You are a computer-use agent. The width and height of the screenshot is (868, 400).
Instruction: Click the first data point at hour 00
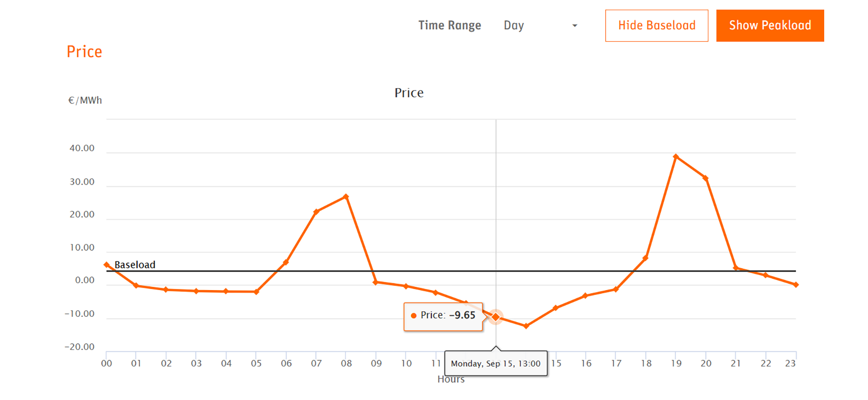pos(107,265)
